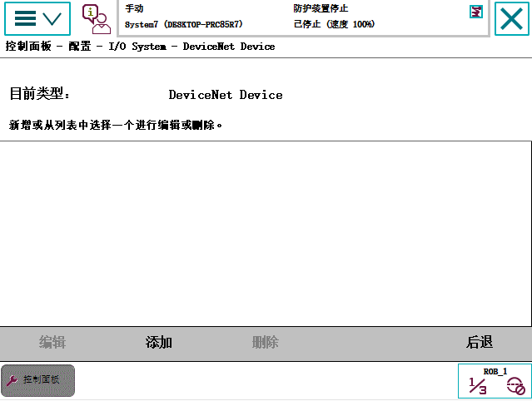Click the motion mode icon beside 1/3
This screenshot has width=532, height=401.
[x=515, y=386]
